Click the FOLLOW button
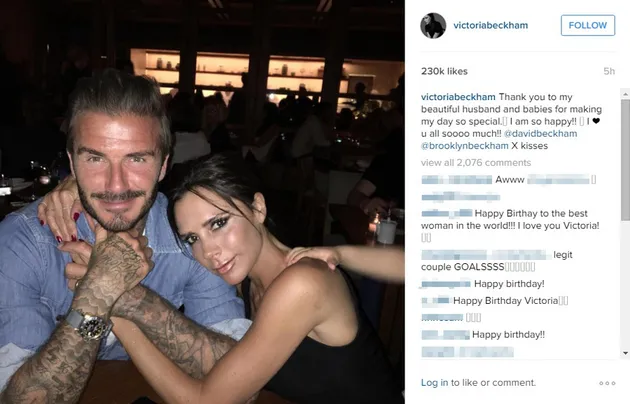 tap(588, 25)
